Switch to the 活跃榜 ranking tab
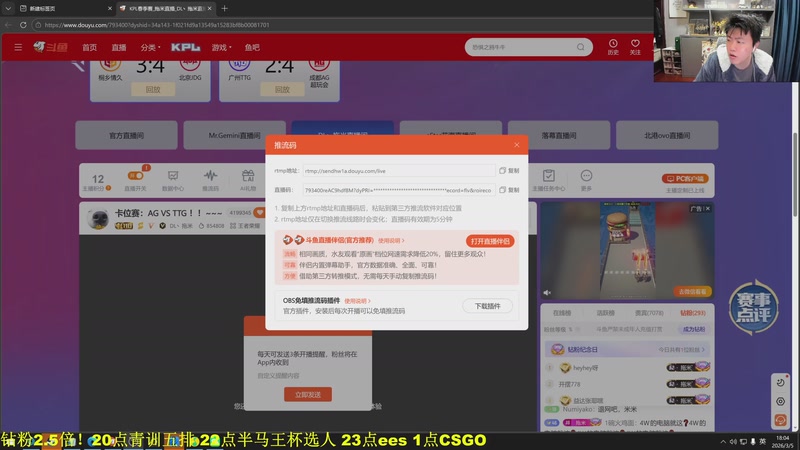Image resolution: width=800 pixels, height=450 pixels. [605, 313]
